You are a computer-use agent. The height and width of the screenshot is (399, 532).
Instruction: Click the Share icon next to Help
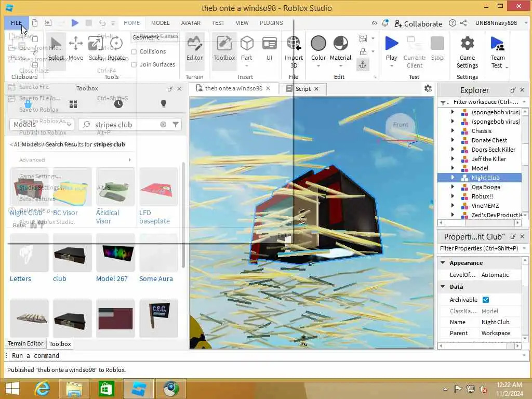(x=463, y=23)
